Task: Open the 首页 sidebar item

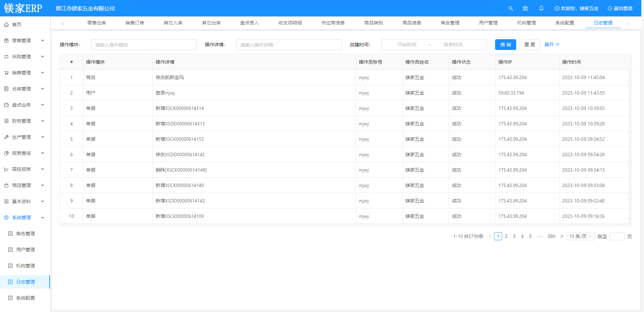Action: tap(25, 24)
